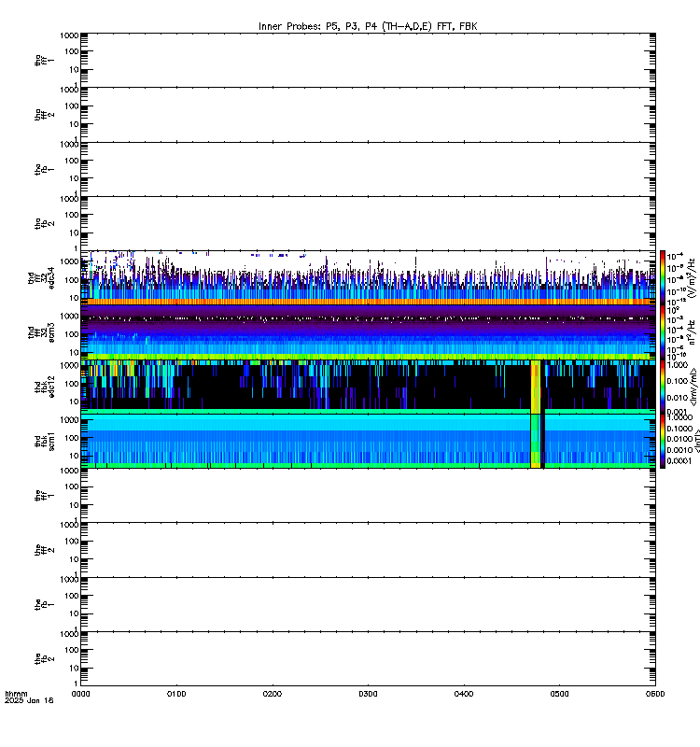Click the '100' tick of the ff 1 panel

click(x=72, y=486)
